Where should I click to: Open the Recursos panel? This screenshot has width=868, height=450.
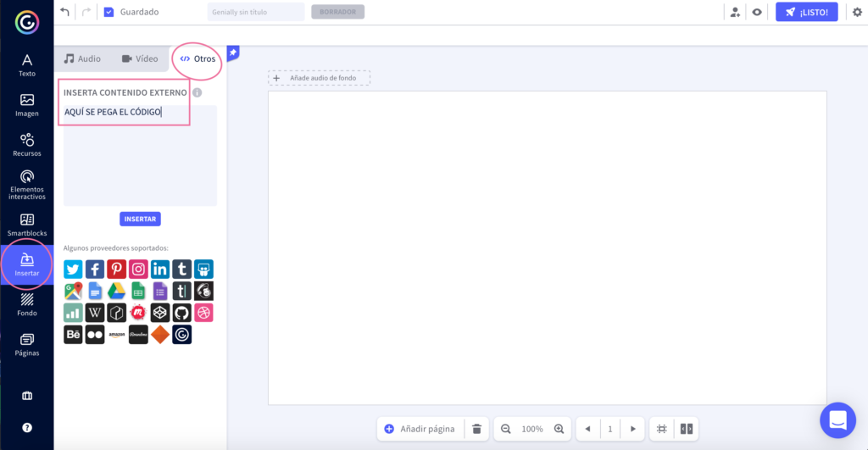(27, 144)
